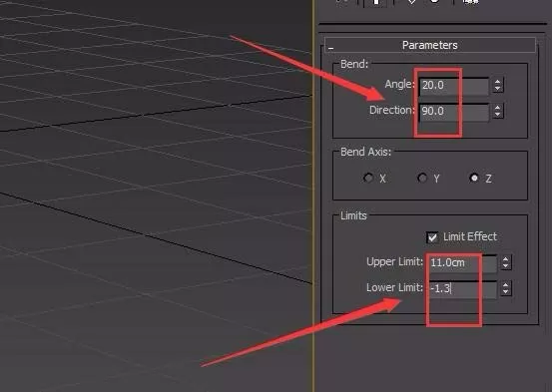Click the "Lower Limit:" label text
This screenshot has height=392, width=552.
pyautogui.click(x=394, y=287)
